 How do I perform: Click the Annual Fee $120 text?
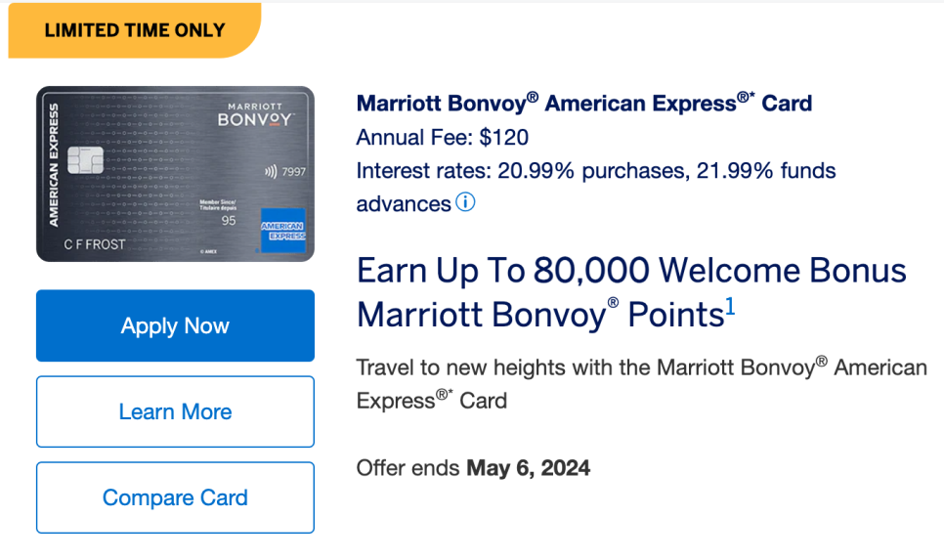pos(443,137)
